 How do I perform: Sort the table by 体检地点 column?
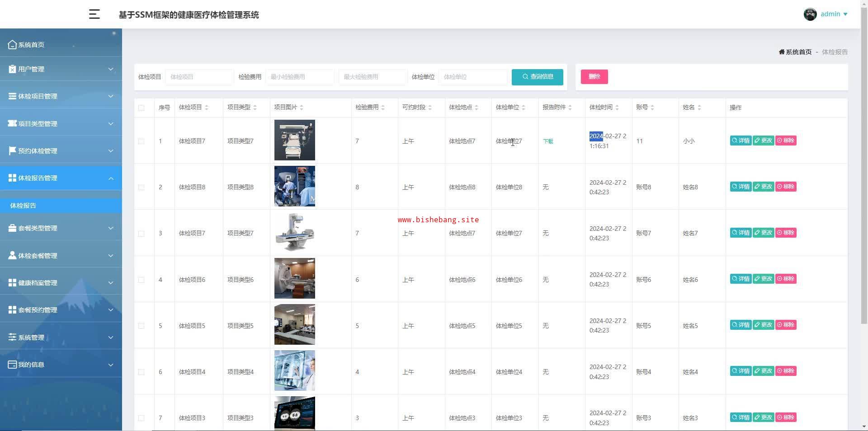coord(476,108)
